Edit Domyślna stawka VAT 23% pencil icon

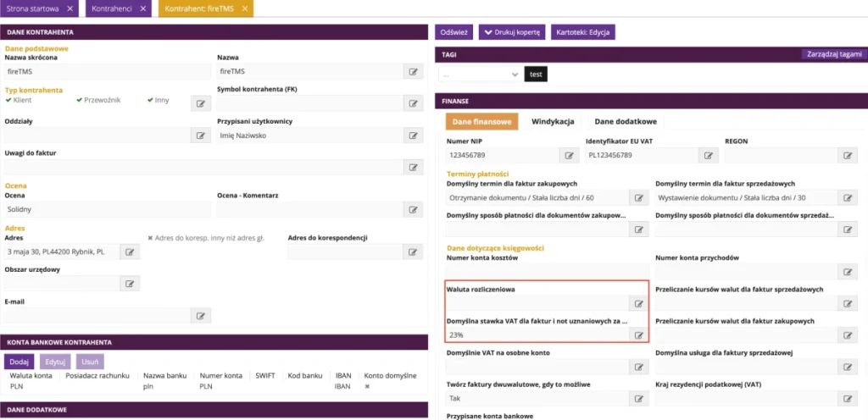(638, 334)
